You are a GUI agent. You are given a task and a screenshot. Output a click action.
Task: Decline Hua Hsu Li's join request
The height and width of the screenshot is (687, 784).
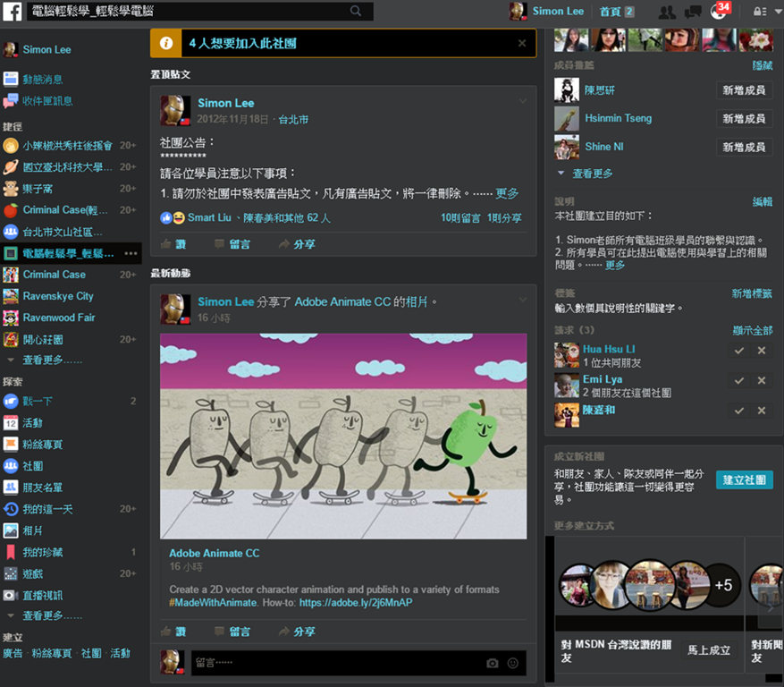tap(761, 351)
